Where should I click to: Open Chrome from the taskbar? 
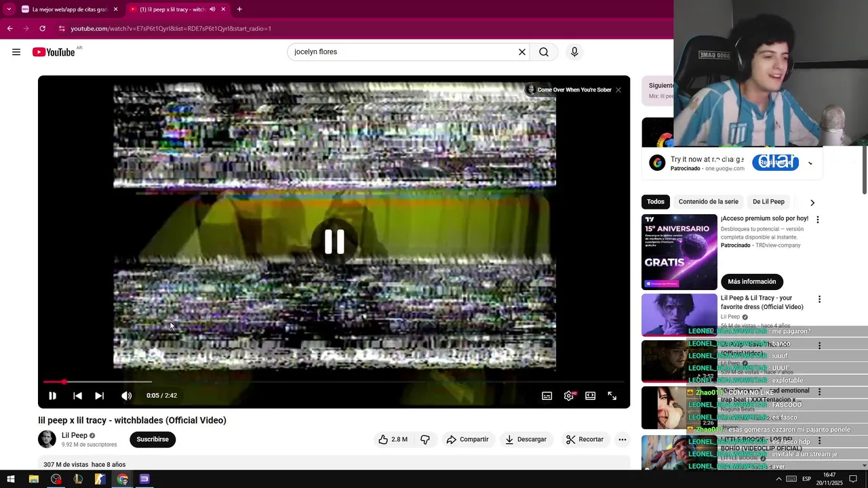pos(122,479)
